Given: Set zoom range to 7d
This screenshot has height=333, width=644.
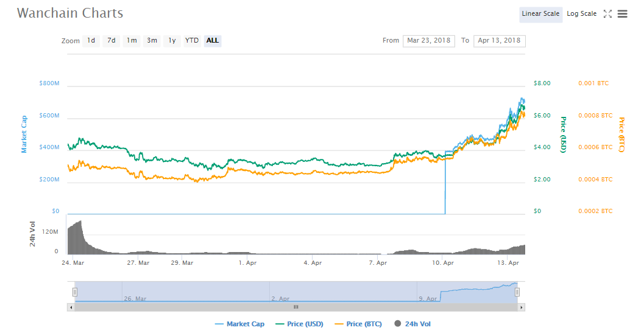Looking at the screenshot, I should tap(111, 41).
